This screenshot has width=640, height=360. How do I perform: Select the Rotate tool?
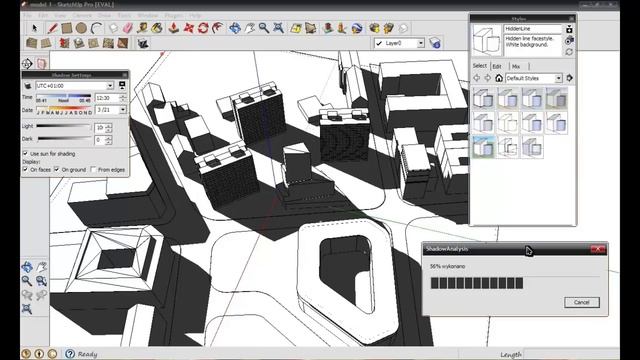tap(203, 28)
